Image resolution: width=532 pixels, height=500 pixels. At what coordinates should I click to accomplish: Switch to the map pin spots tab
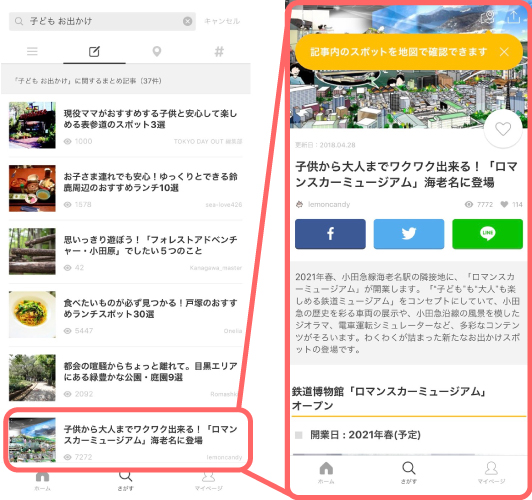[x=157, y=52]
